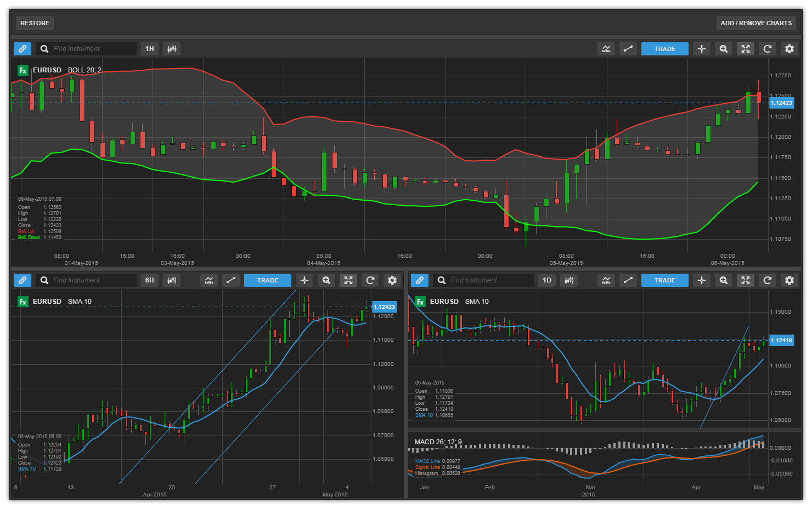Focus Find Instrument field in 1D chart
This screenshot has width=812, height=509.
coord(483,280)
